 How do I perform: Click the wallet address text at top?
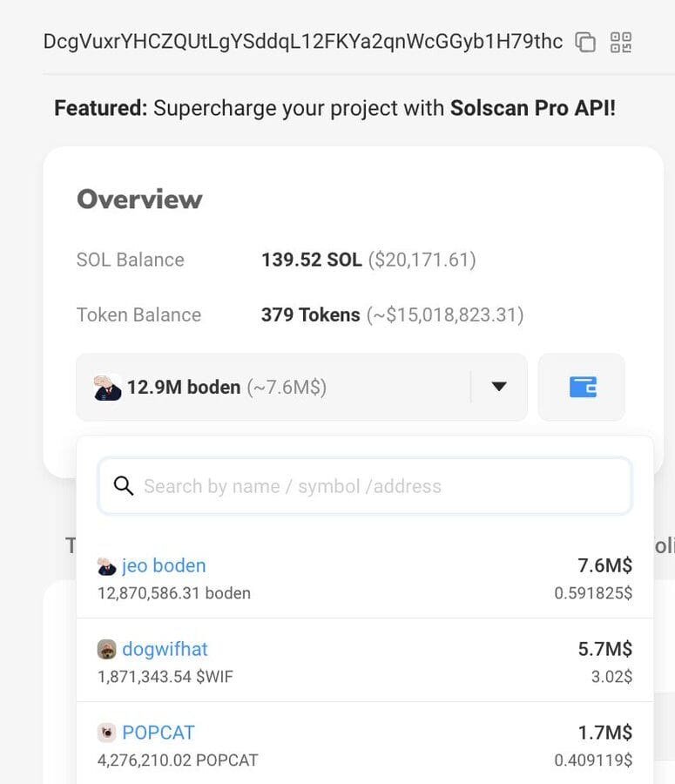pyautogui.click(x=303, y=41)
